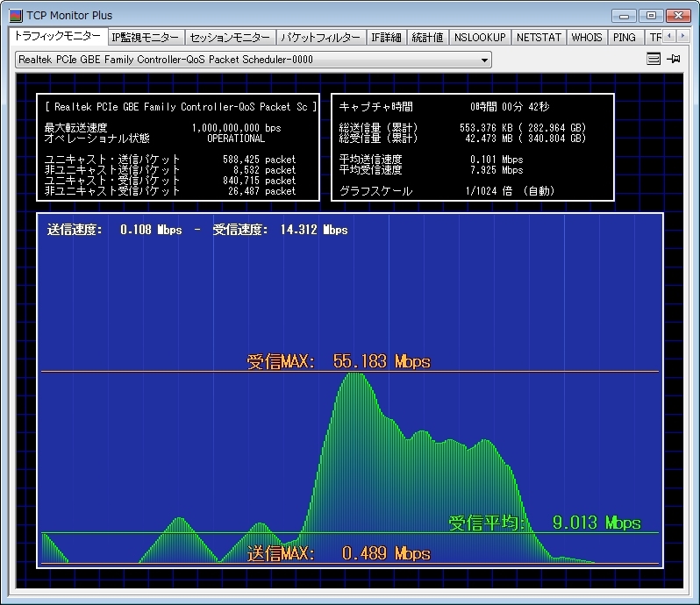Click the 送信MAX 0.489 Mbps label

click(x=339, y=553)
